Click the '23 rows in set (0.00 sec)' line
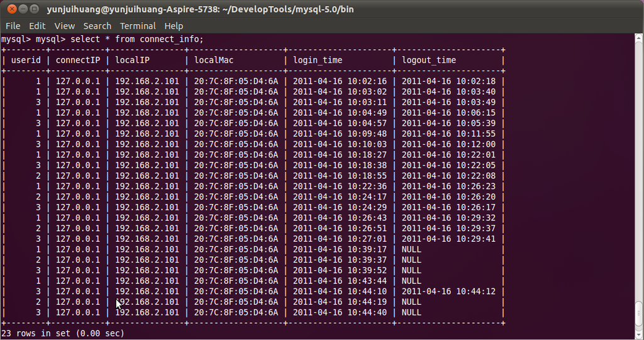Viewport: 644px width, 340px height. [x=63, y=334]
